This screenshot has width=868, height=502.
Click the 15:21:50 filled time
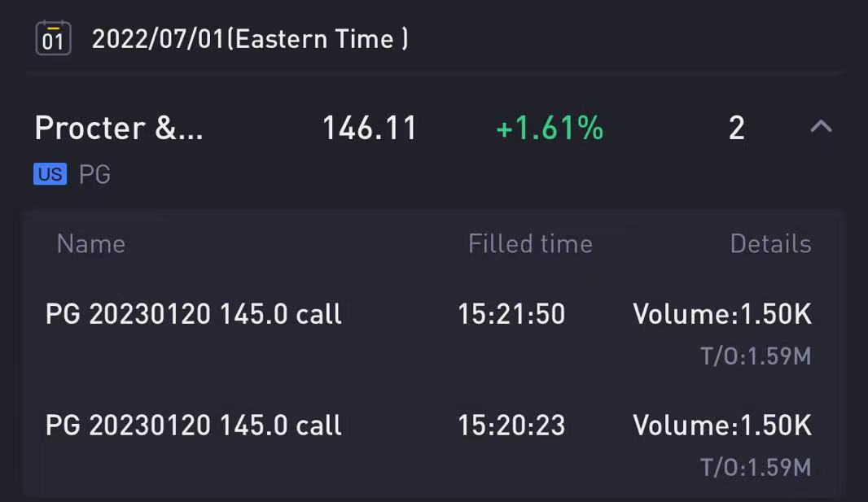click(511, 314)
